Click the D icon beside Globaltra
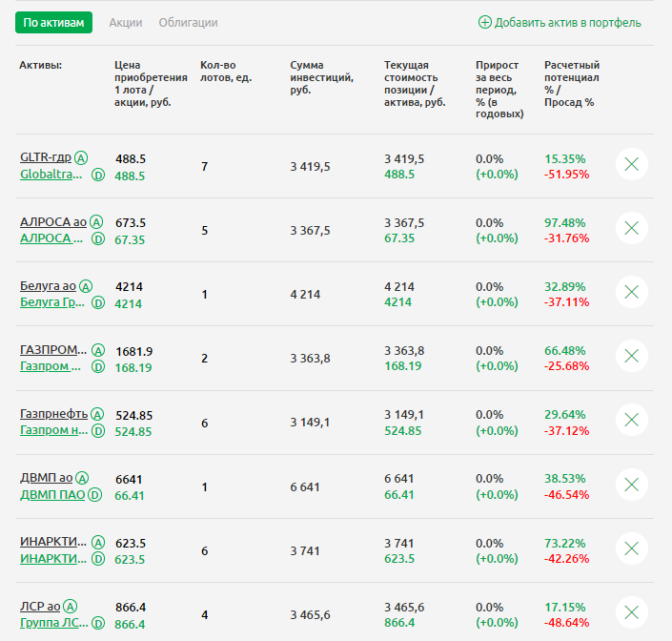 click(97, 175)
